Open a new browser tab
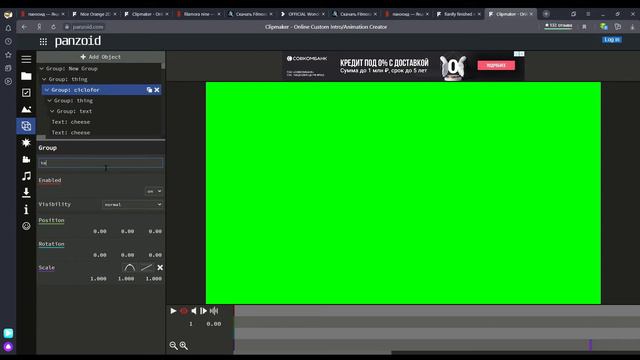The image size is (640, 360). pos(546,14)
